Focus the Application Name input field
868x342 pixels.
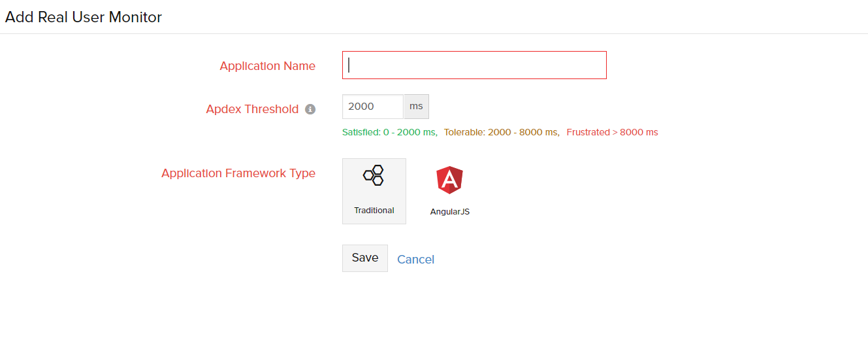tap(474, 65)
